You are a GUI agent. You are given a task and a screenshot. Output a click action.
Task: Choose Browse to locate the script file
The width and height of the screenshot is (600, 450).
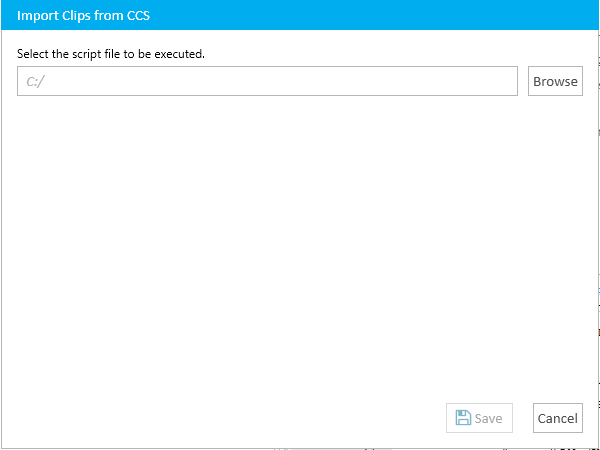(x=555, y=81)
